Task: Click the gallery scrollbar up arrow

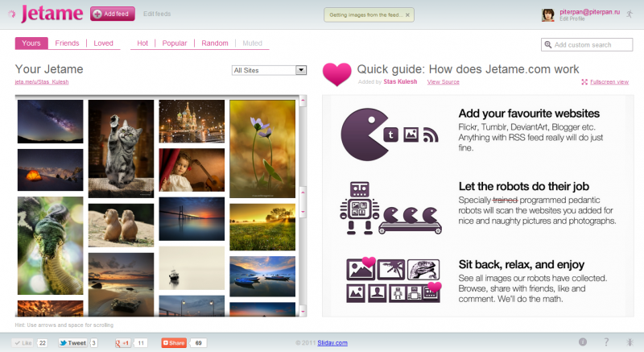Action: click(303, 100)
